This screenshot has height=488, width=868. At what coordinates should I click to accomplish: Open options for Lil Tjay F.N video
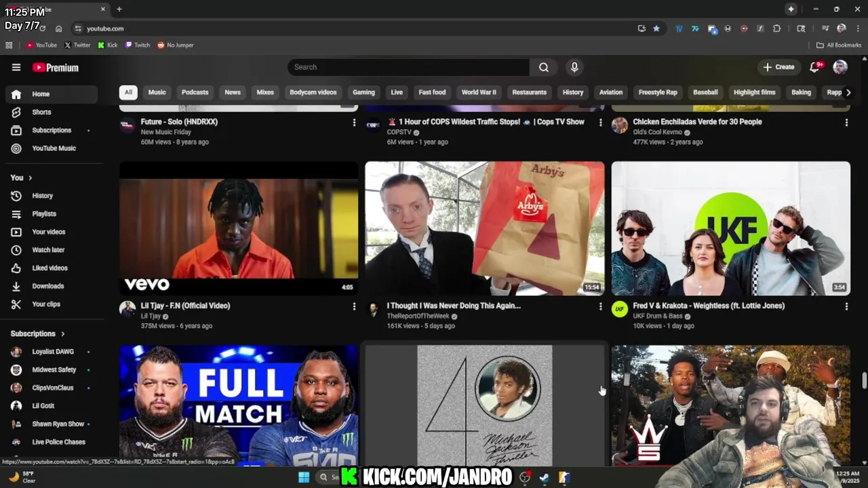coord(354,306)
